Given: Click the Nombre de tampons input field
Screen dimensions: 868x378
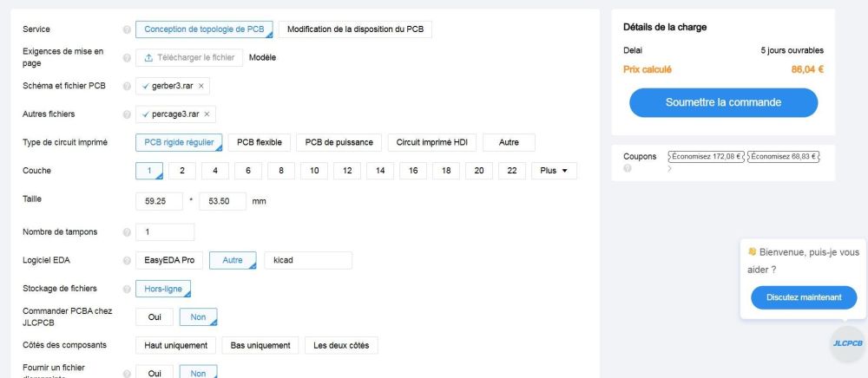Looking at the screenshot, I should pos(165,232).
